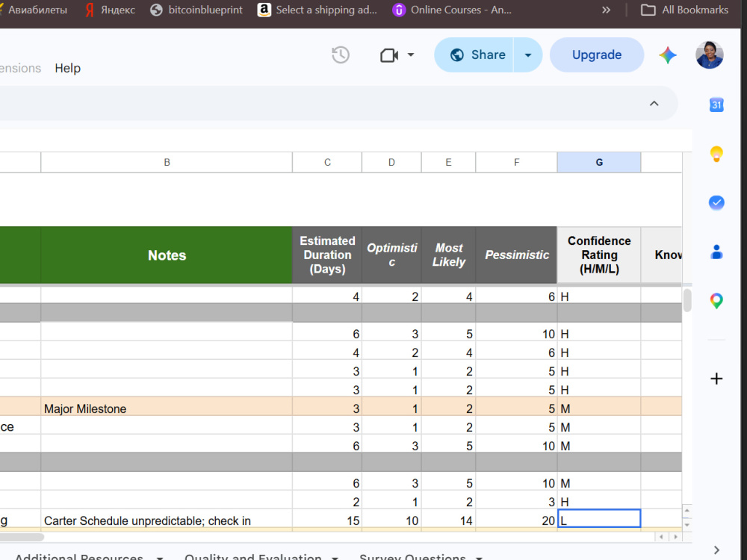Start a meeting with camera icon
The height and width of the screenshot is (560, 747).
(388, 55)
